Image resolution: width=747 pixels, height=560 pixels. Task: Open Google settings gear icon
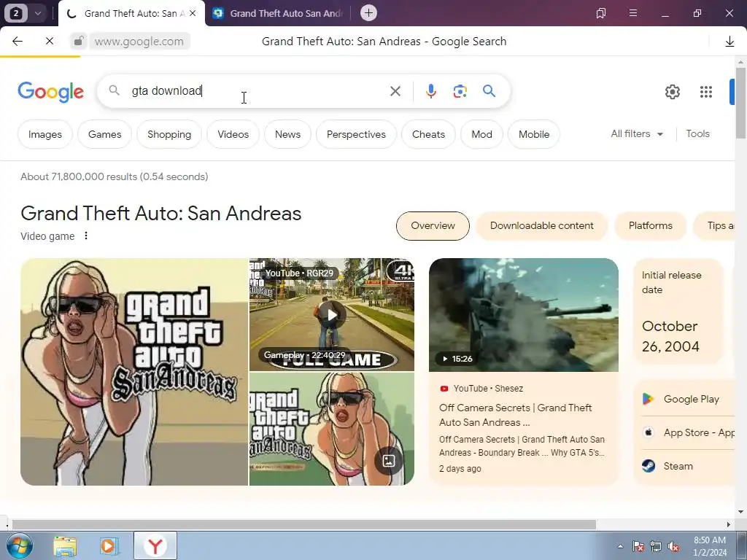672,92
